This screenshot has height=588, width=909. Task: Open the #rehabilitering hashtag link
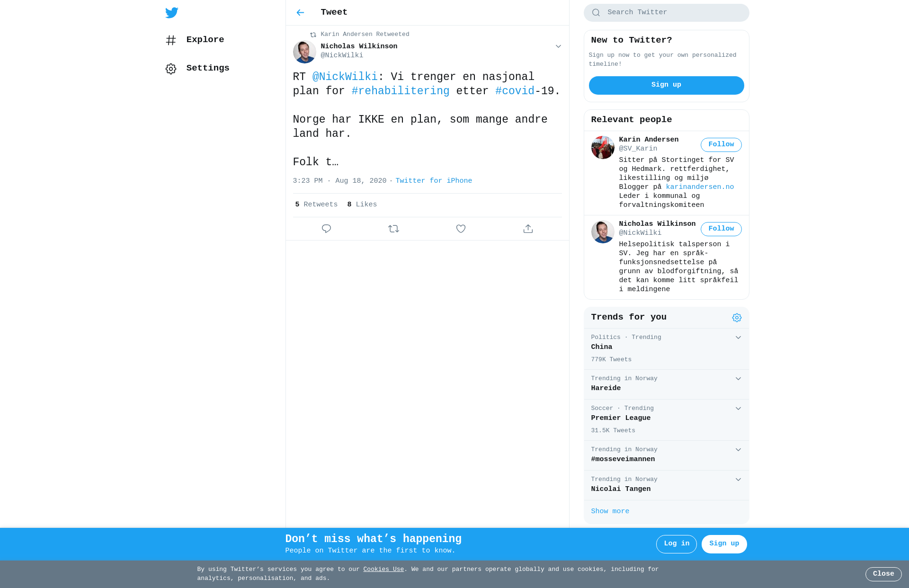(x=401, y=91)
